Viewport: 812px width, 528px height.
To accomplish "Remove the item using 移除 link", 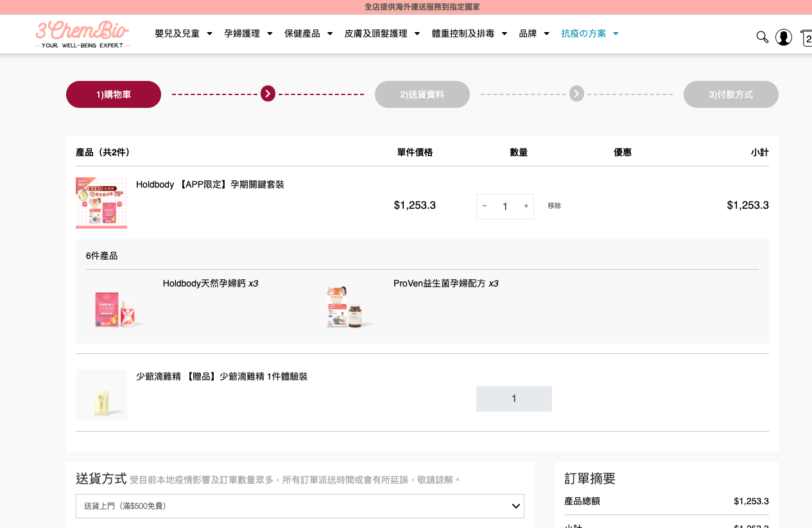I will 553,206.
